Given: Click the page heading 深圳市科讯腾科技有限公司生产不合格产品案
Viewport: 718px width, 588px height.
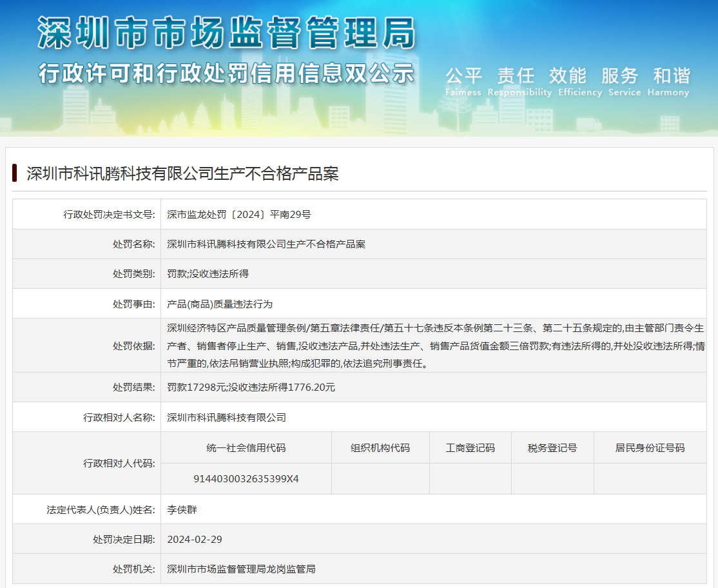Looking at the screenshot, I should point(182,173).
